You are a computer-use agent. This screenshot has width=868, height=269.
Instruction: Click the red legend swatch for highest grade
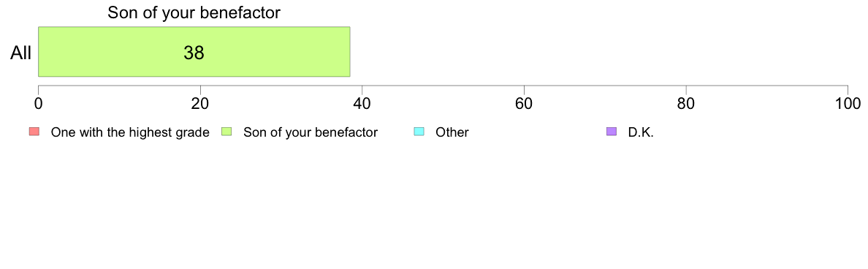34,132
